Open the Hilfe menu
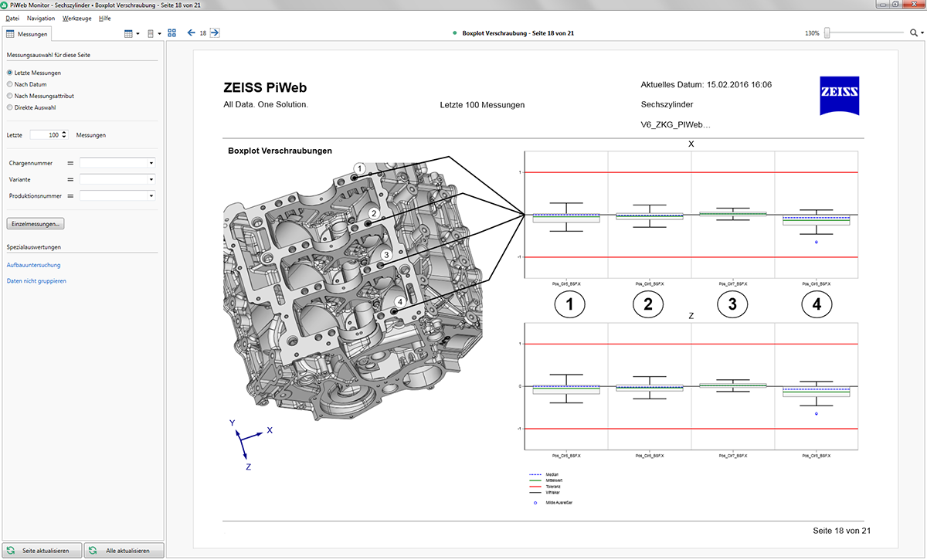 105,17
